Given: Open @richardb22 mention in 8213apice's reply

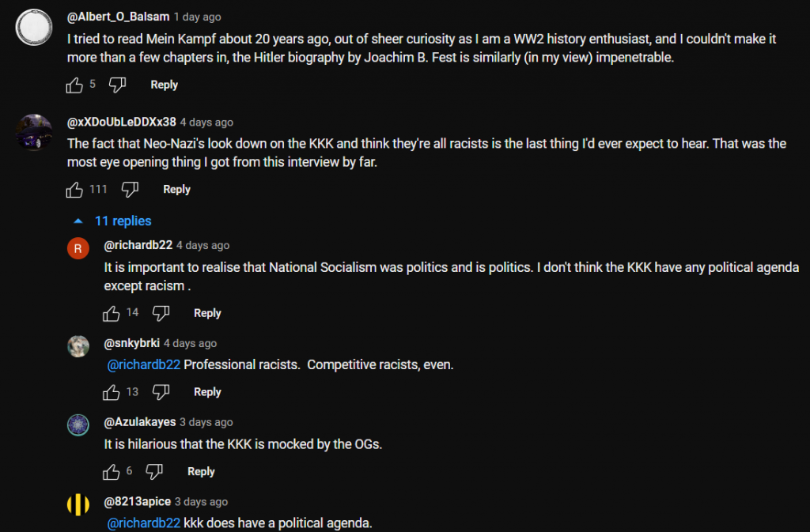Looking at the screenshot, I should pyautogui.click(x=144, y=523).
